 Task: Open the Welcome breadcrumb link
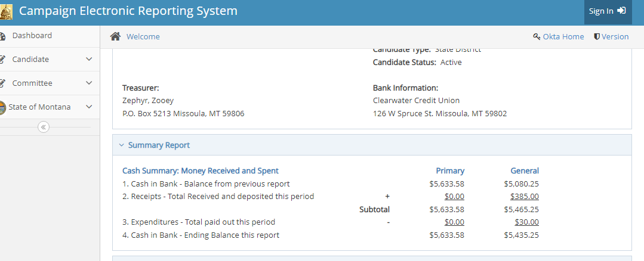click(143, 37)
